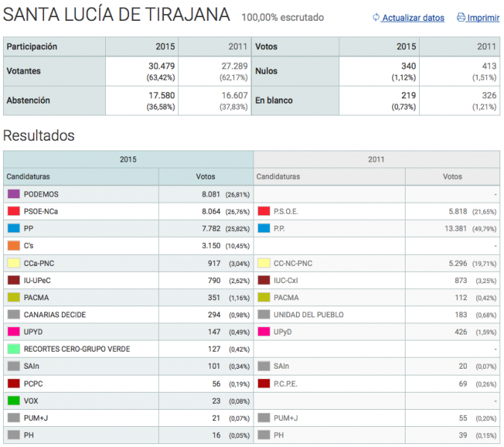The width and height of the screenshot is (504, 447).
Task: Click the 16.607 abstention value for 2011
Action: (234, 95)
